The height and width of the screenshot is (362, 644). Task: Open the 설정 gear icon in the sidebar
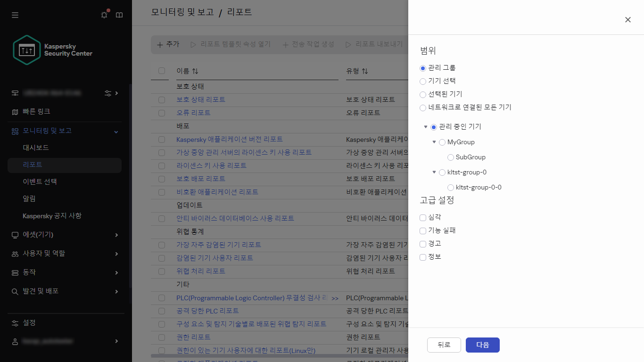tap(15, 322)
